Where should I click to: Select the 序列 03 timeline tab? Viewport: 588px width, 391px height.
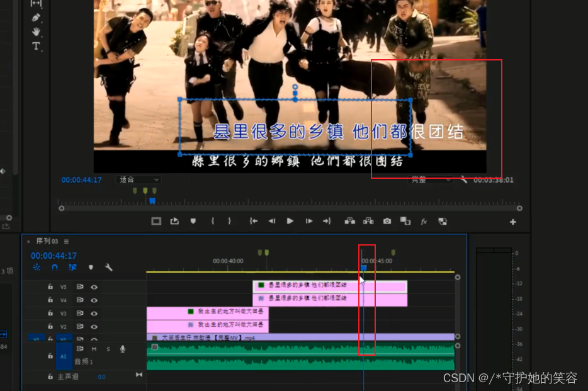[x=47, y=241]
